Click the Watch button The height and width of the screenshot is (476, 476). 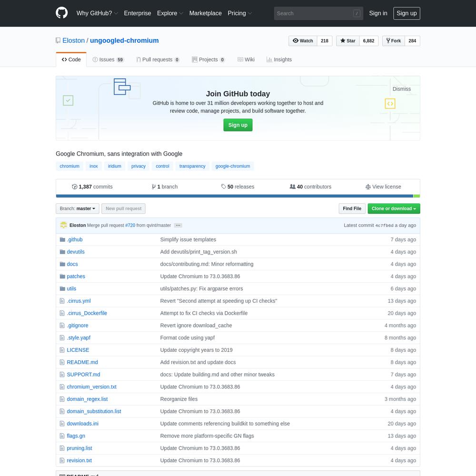click(x=303, y=40)
